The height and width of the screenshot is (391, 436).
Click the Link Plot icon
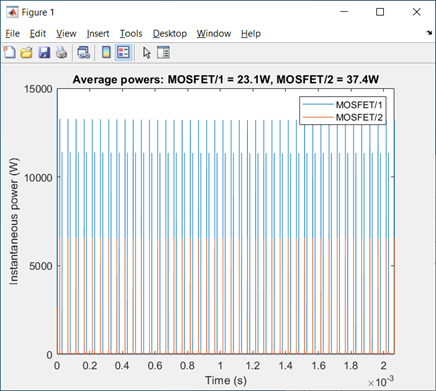point(83,53)
